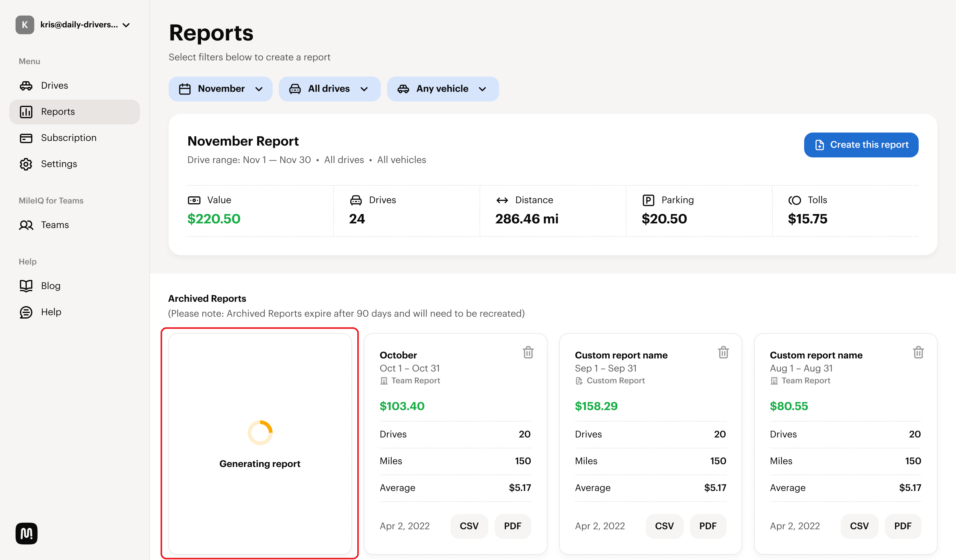Image resolution: width=956 pixels, height=560 pixels.
Task: Download October report as PDF
Action: pyautogui.click(x=513, y=526)
